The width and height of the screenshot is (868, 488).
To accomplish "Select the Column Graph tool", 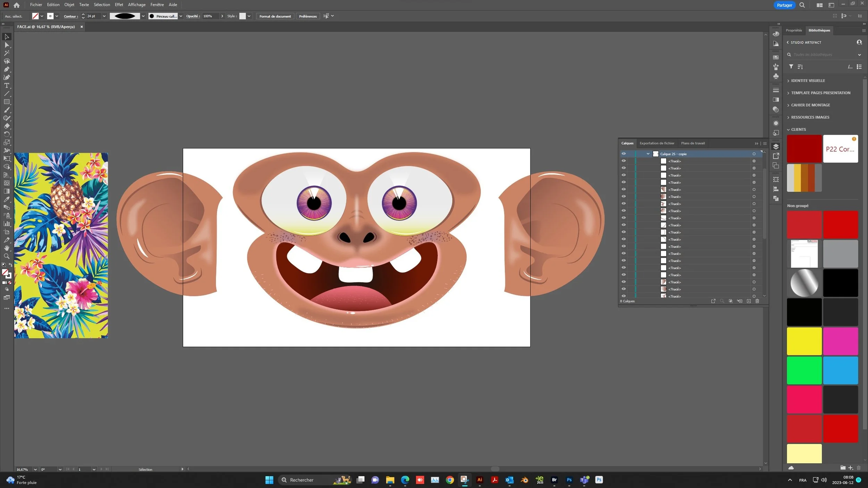I will pyautogui.click(x=7, y=224).
